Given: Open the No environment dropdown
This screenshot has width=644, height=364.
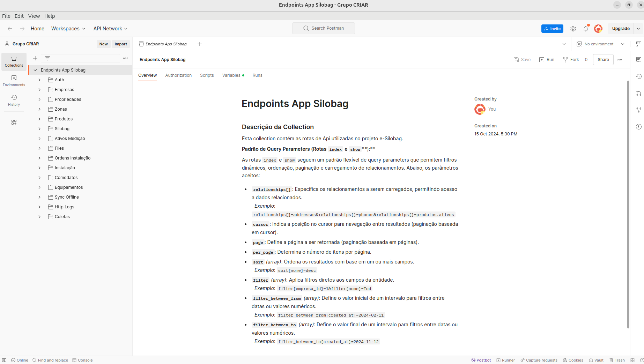Looking at the screenshot, I should (600, 44).
